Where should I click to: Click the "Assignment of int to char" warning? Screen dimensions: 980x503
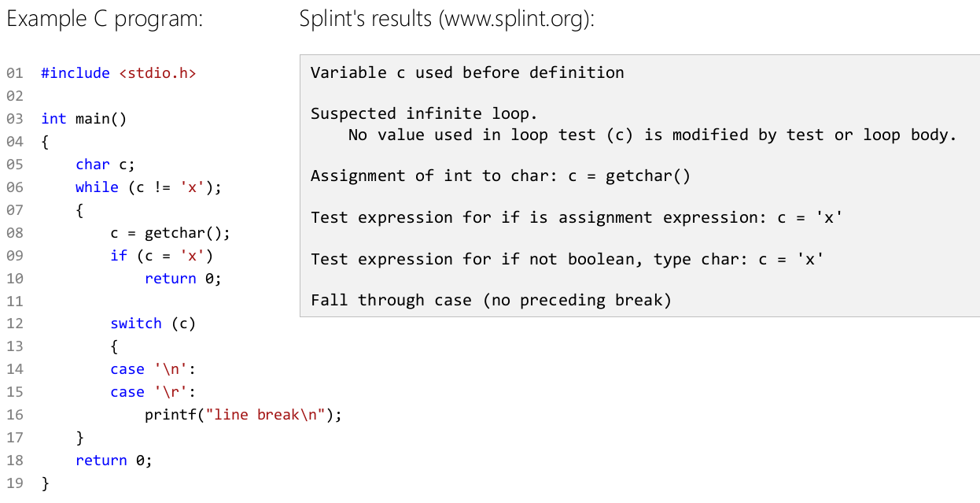click(x=500, y=176)
